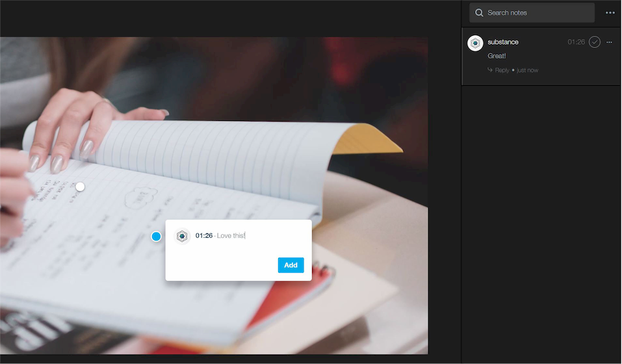Click the avatar in the comment popup
This screenshot has width=622, height=364.
click(x=182, y=237)
